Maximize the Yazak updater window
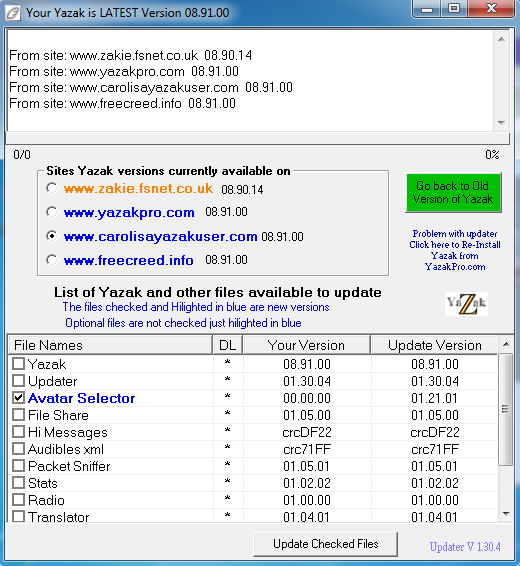Image resolution: width=520 pixels, height=566 pixels. coord(454,9)
